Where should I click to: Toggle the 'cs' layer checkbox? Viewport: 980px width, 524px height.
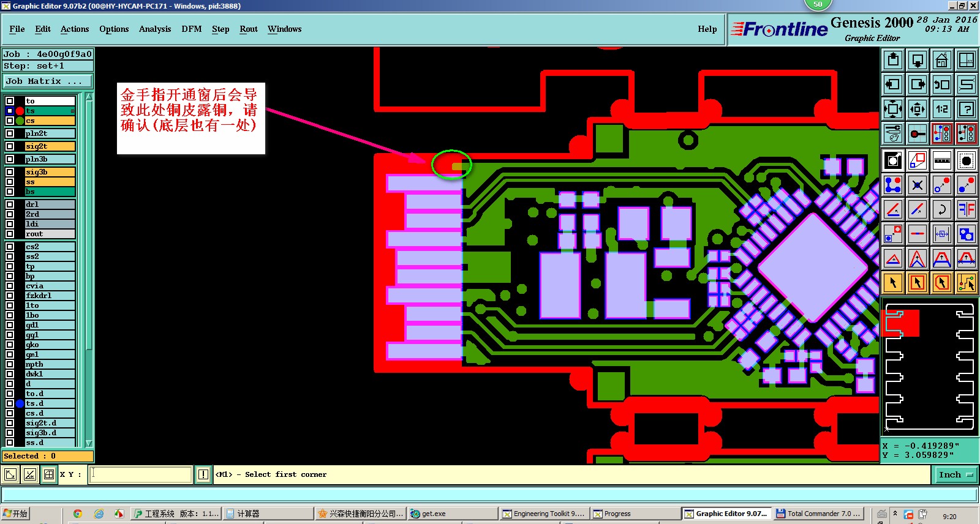(10, 121)
